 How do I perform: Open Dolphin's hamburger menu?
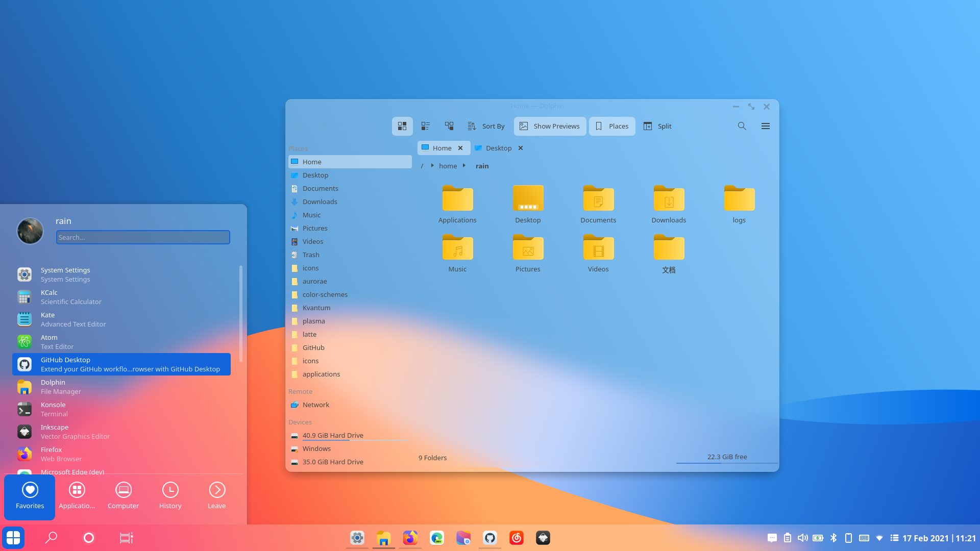click(765, 126)
